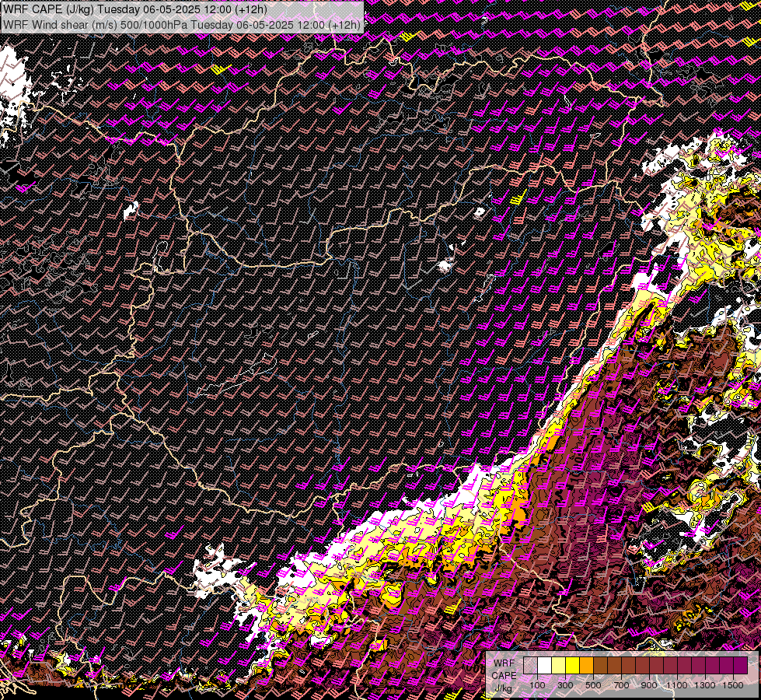761x700 pixels.
Task: Click the WRF label in the legend
Action: (x=504, y=663)
